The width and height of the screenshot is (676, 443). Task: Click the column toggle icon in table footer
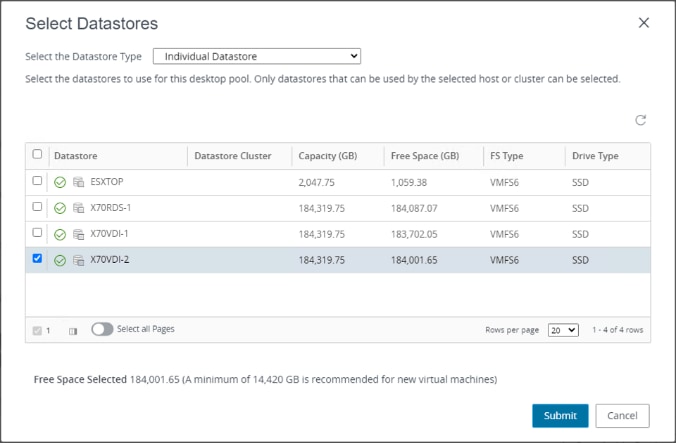pyautogui.click(x=73, y=330)
